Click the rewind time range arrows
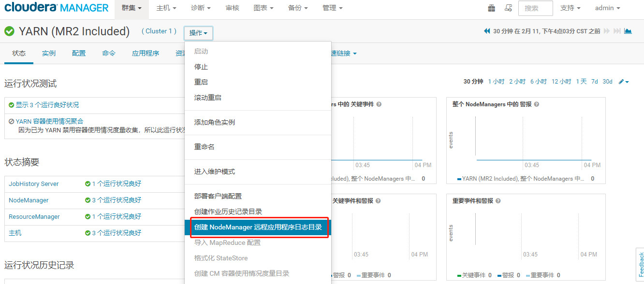The width and height of the screenshot is (644, 284). (487, 31)
